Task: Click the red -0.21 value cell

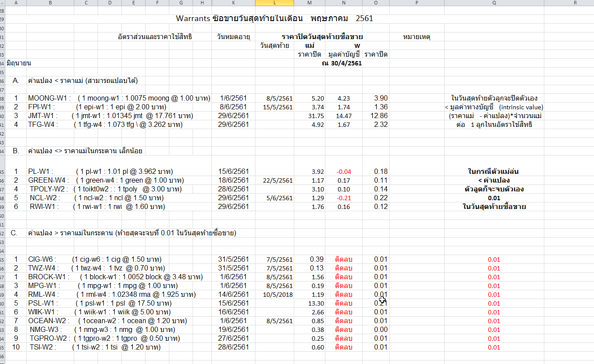Action: click(343, 198)
